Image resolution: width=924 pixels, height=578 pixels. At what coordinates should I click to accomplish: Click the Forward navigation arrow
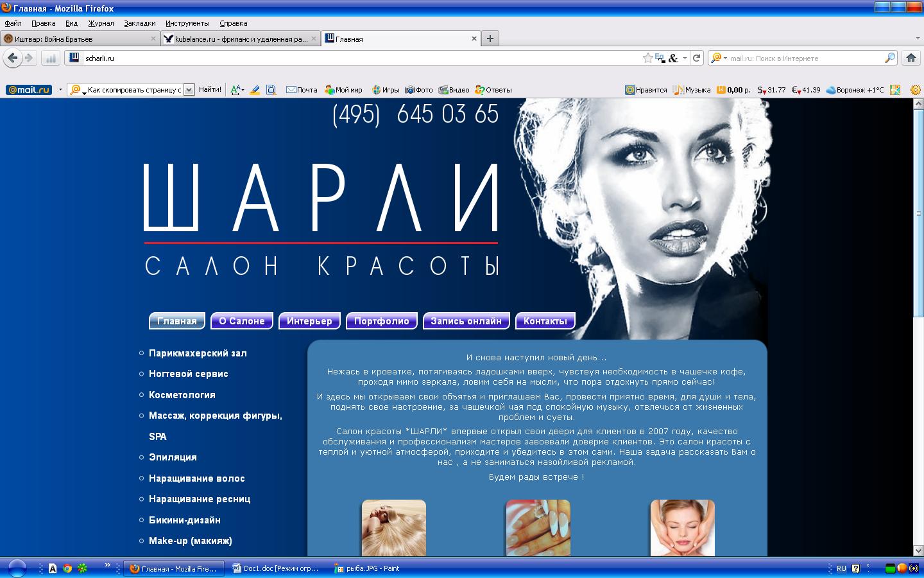[29, 58]
